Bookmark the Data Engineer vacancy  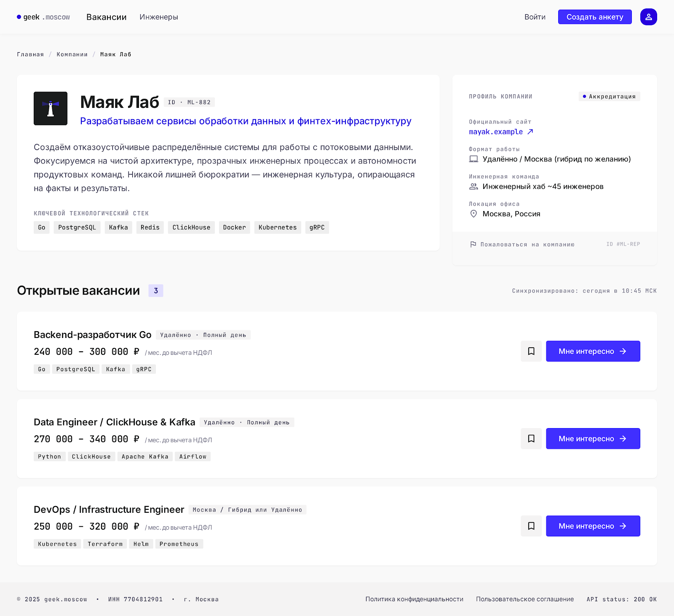[x=531, y=439]
